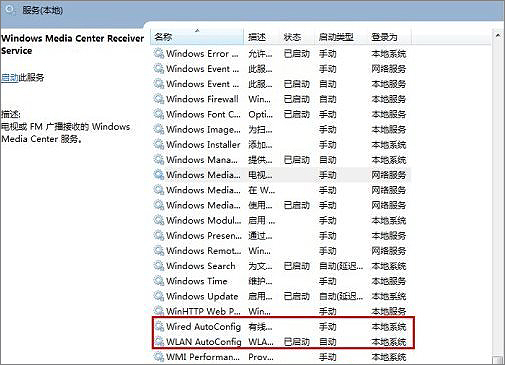
Task: Click the Windows Mana... service icon
Action: coord(159,159)
